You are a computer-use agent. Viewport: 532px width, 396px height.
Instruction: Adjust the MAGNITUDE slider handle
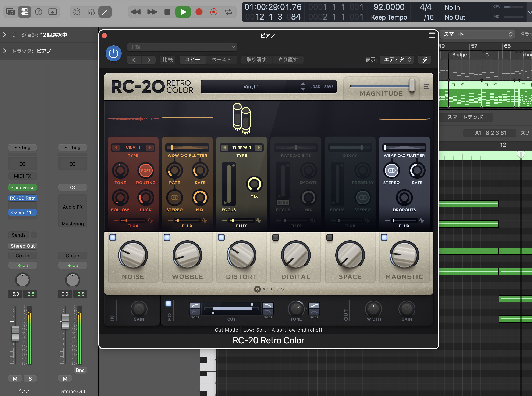[412, 85]
